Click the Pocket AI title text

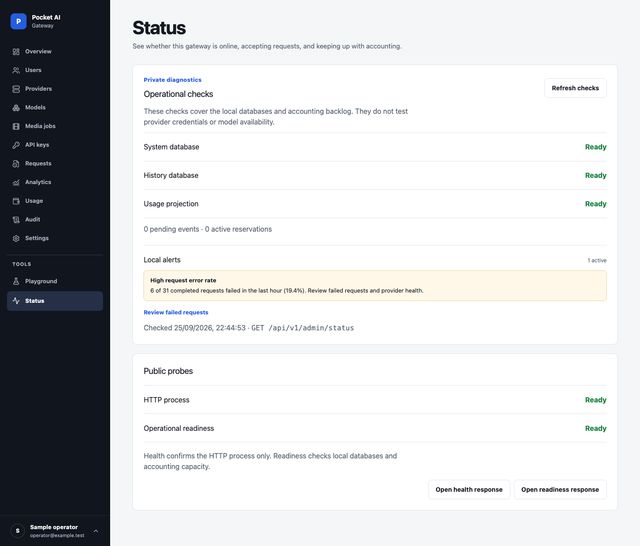click(x=46, y=18)
